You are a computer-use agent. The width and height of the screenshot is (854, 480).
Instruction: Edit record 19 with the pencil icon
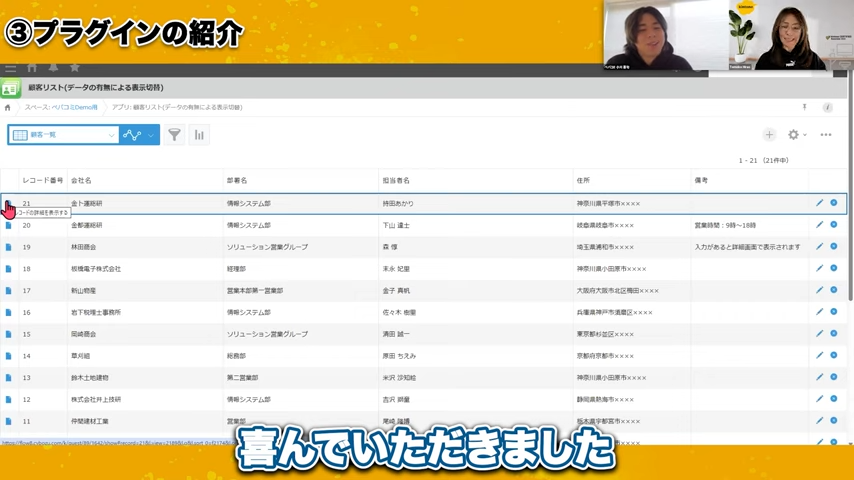(x=819, y=246)
